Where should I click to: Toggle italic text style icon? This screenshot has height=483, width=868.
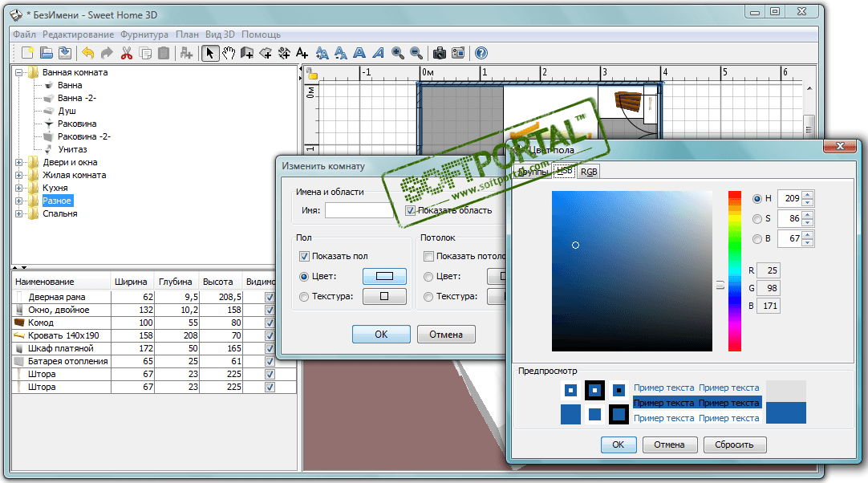(378, 53)
